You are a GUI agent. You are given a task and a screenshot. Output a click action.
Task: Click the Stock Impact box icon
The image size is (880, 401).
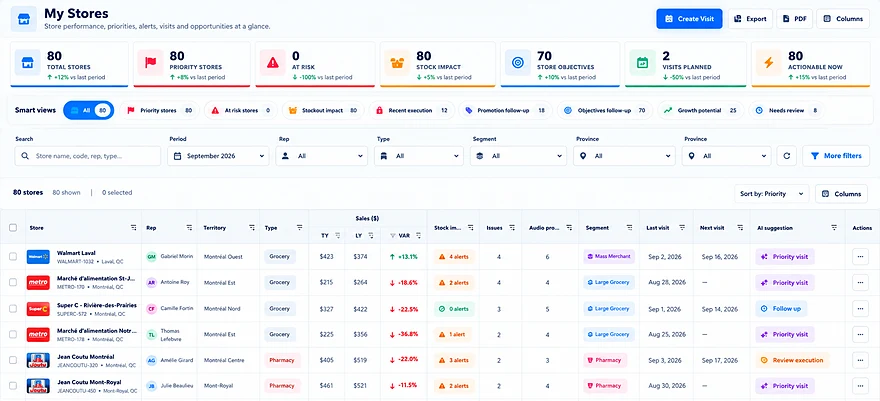pyautogui.click(x=397, y=62)
